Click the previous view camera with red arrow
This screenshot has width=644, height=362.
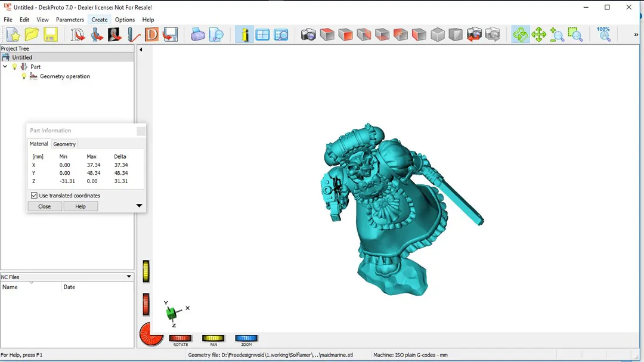[x=474, y=35]
